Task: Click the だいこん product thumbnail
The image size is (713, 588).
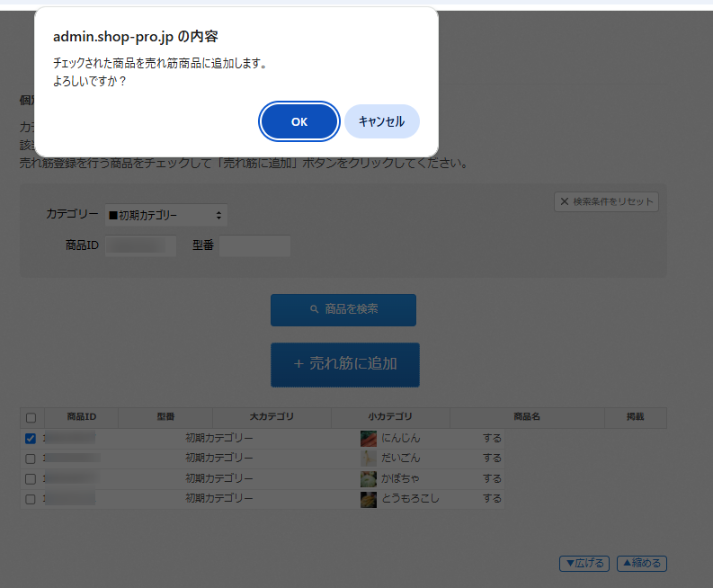Action: (368, 459)
